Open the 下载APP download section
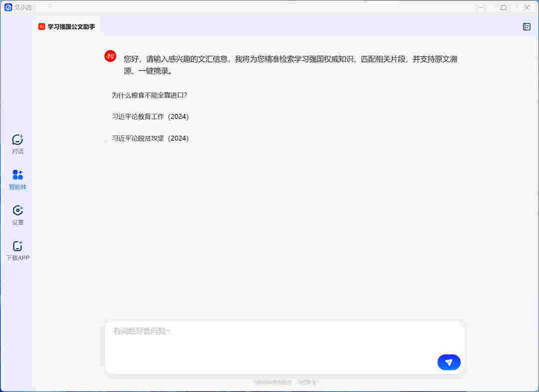This screenshot has height=392, width=539. 17,250
